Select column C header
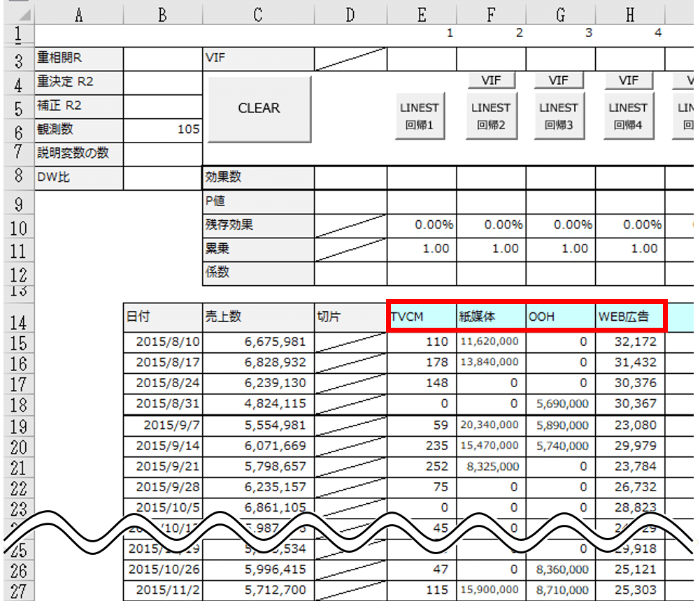 pos(258,15)
